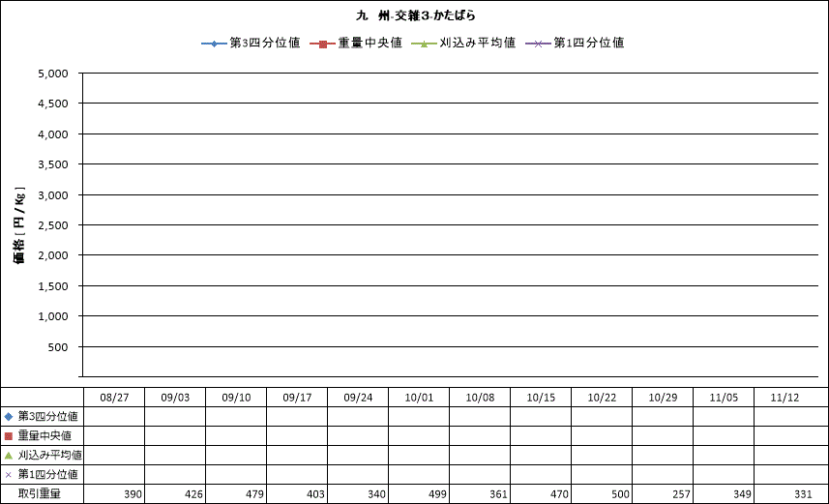Image resolution: width=829 pixels, height=504 pixels.
Task: Click the 08/27 date column header
Action: click(113, 398)
